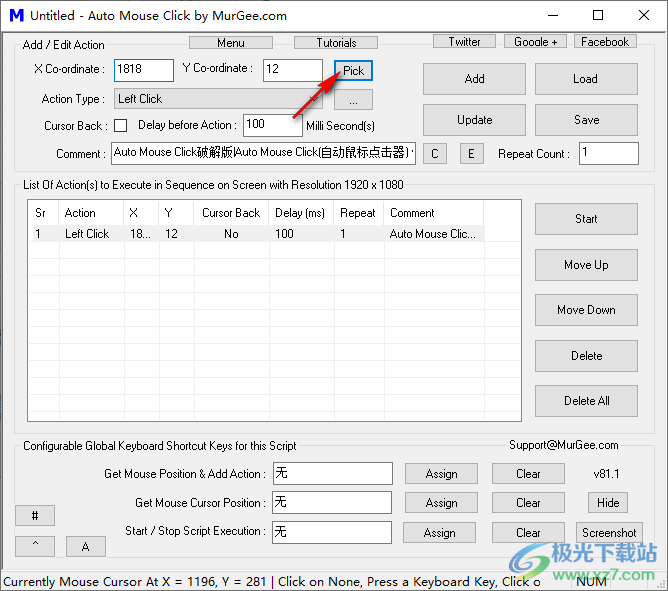Image resolution: width=668 pixels, height=591 pixels.
Task: Select the Left Click action row
Action: (257, 234)
